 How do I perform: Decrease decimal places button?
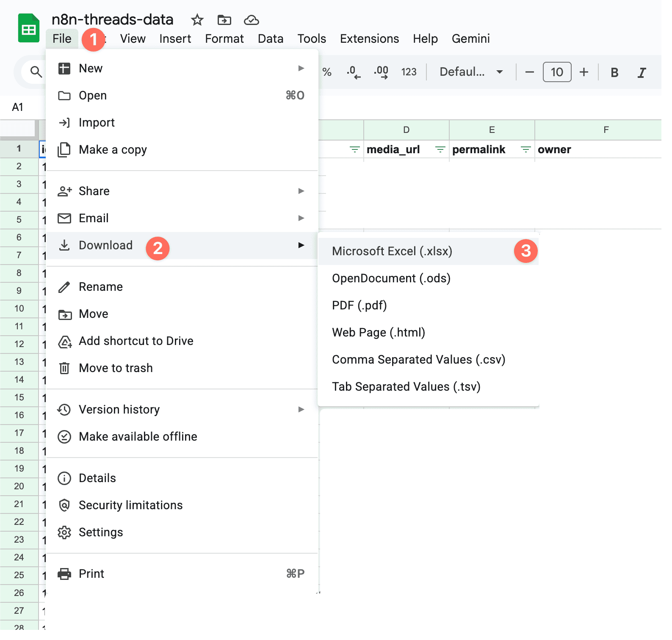pyautogui.click(x=353, y=72)
